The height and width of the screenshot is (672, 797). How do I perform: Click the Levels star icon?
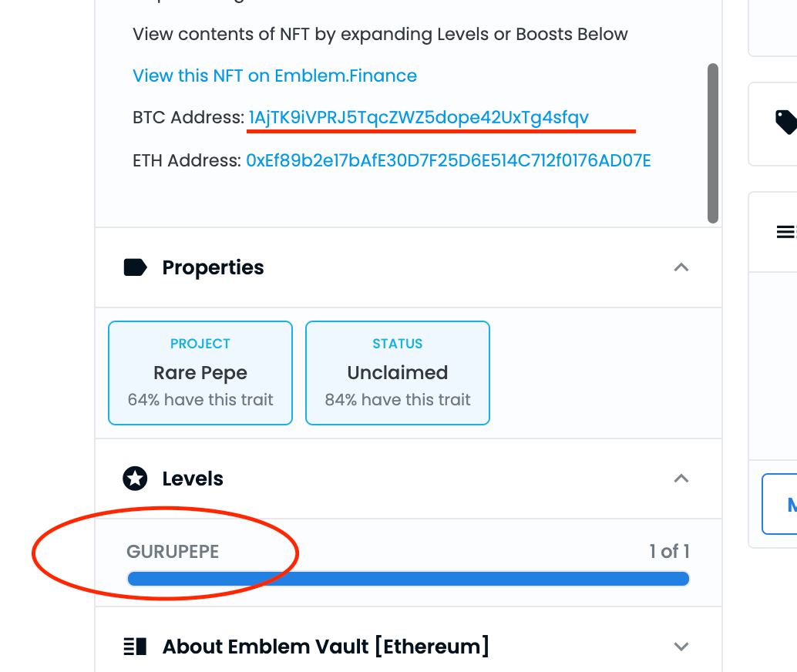pos(135,479)
